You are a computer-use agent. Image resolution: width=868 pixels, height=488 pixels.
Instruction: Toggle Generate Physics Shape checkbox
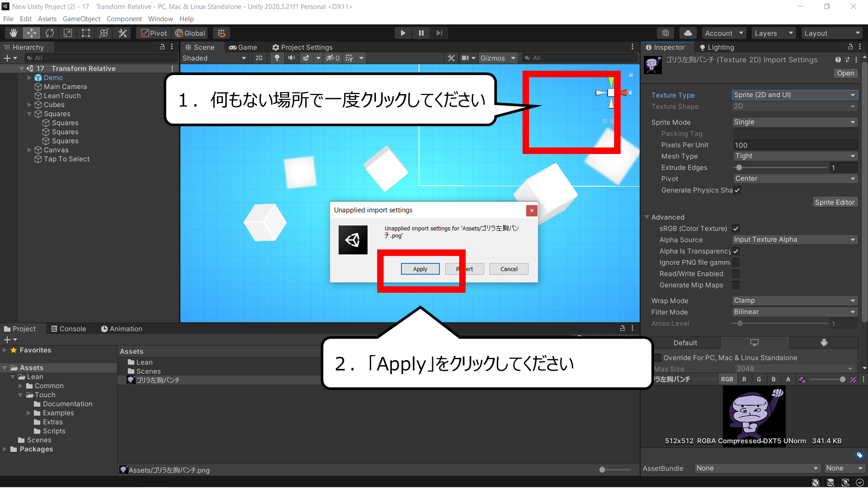pyautogui.click(x=737, y=190)
